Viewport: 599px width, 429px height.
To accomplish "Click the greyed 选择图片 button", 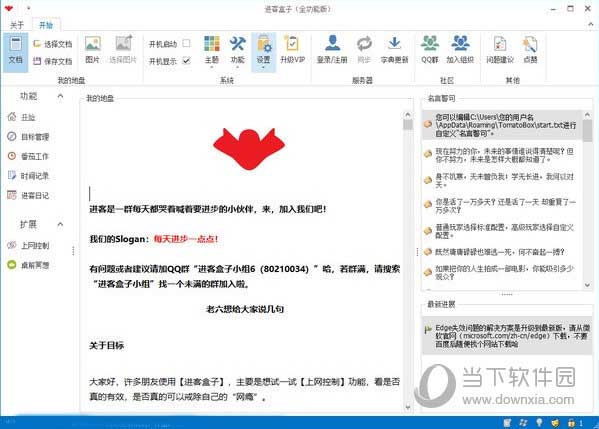I will (x=123, y=50).
